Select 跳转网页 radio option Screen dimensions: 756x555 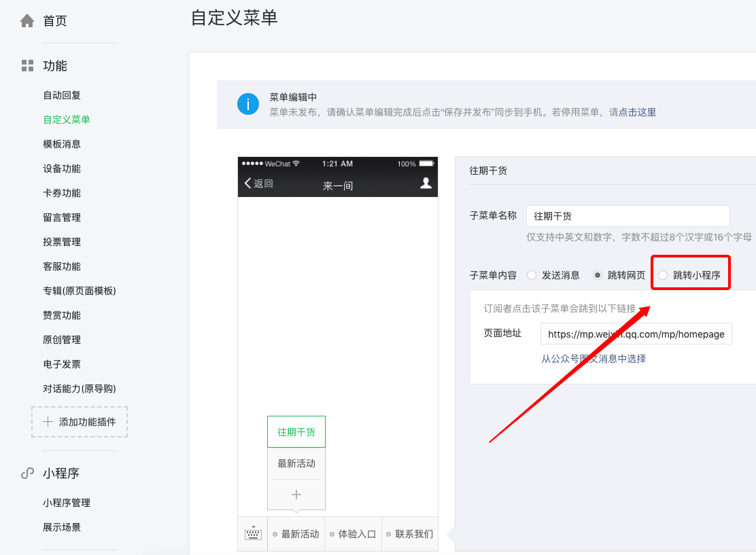(598, 275)
